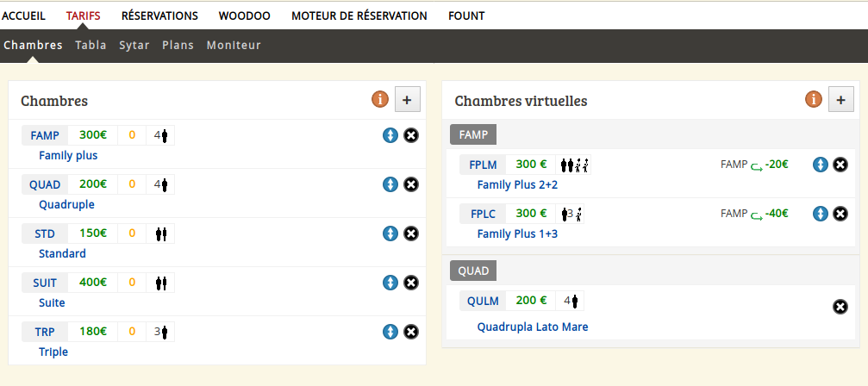Delete the FPLC virtual room
Viewport: 868px width, 386px height.
coord(840,214)
